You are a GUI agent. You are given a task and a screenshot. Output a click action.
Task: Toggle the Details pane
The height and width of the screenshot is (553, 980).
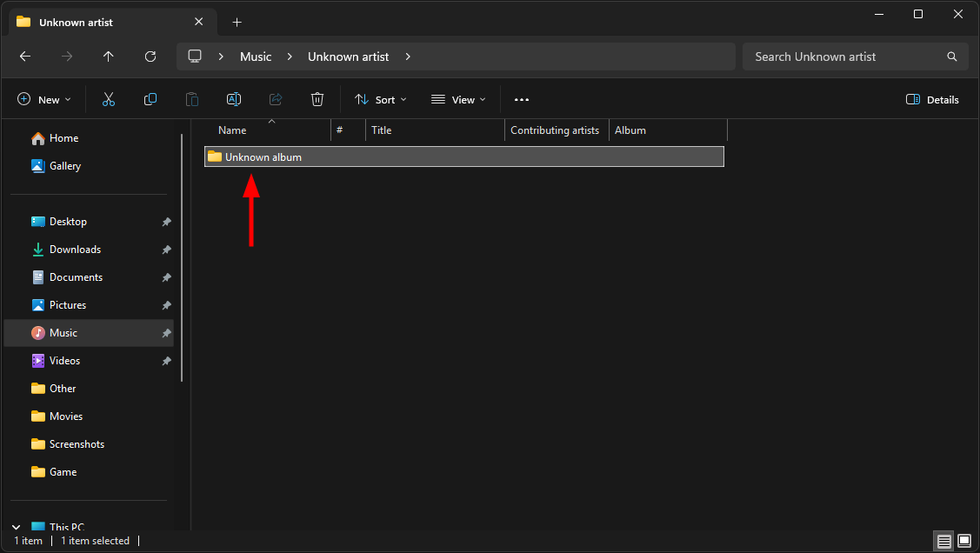coord(932,100)
